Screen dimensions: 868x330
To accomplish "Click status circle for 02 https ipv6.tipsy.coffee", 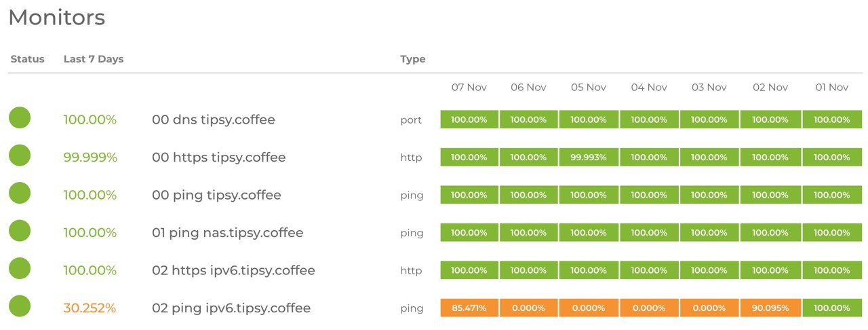I will click(x=20, y=268).
